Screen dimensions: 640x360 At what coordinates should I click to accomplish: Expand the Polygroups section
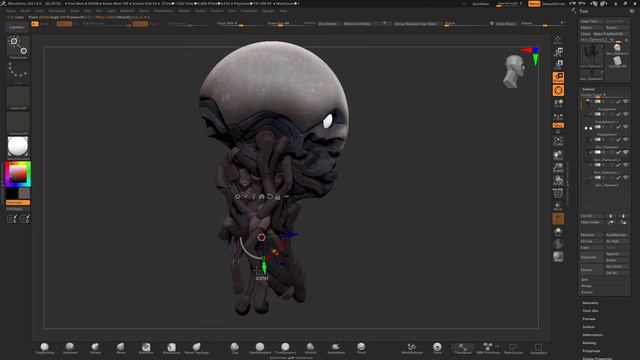pos(591,351)
